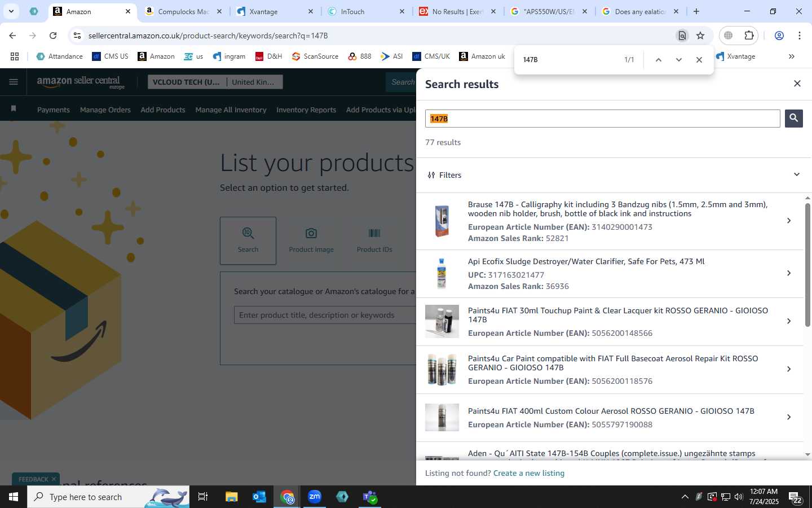812x508 pixels.
Task: Open Outlook from the taskbar
Action: tap(259, 497)
